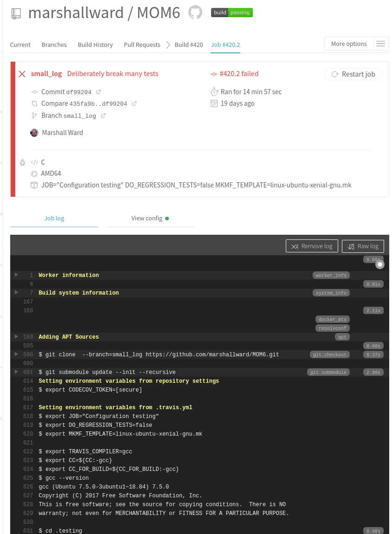Open the Pull Requests tab
The image size is (392, 534).
tap(141, 45)
